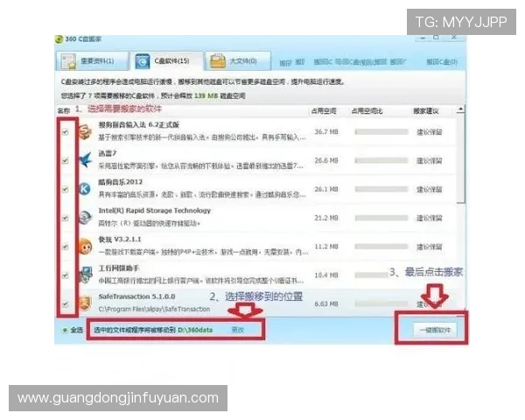Click 建议保留 suggestion for 酷狗音乐2012

click(429, 190)
